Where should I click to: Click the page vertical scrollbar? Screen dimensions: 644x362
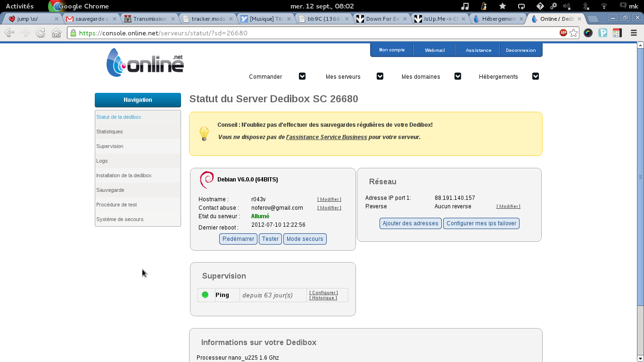[640, 177]
